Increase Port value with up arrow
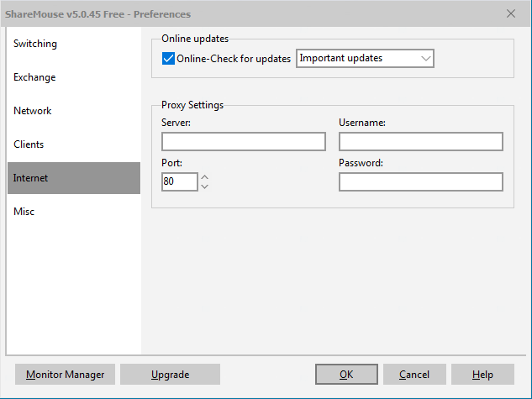Viewport: 532px width, 399px height. (205, 176)
